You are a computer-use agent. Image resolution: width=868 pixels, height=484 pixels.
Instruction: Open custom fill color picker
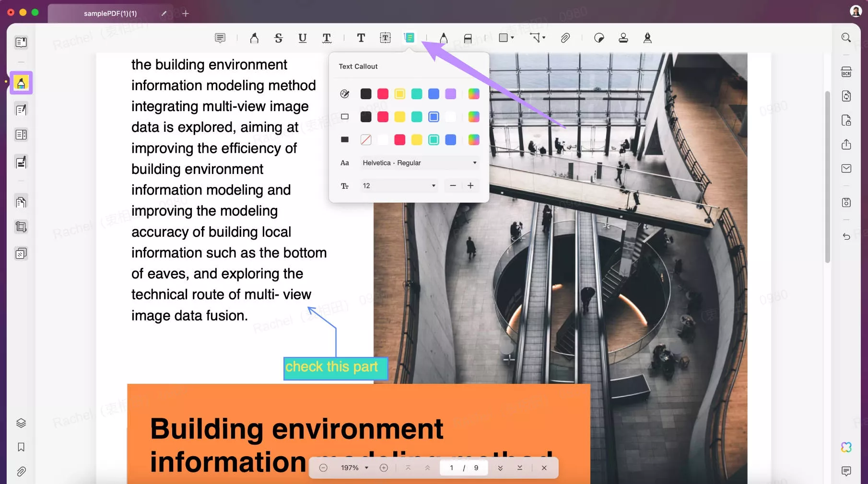[474, 140]
